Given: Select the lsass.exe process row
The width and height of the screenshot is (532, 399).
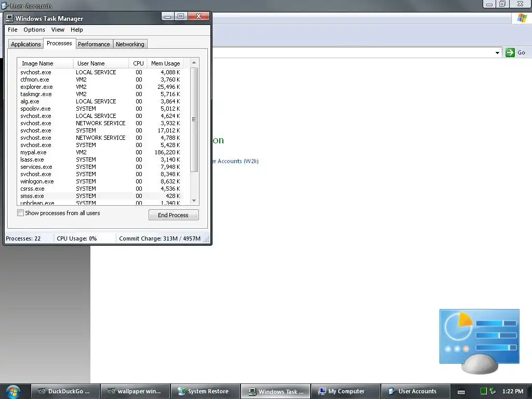Looking at the screenshot, I should click(x=100, y=159).
